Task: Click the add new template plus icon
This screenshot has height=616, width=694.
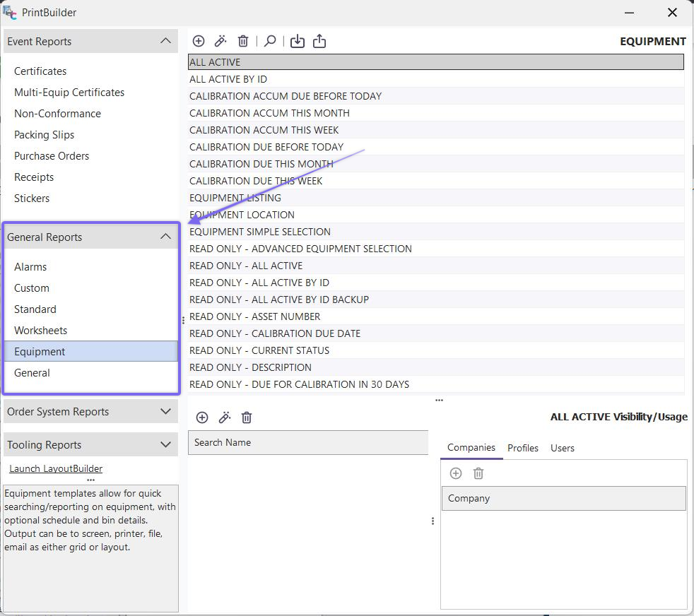Action: [x=199, y=41]
